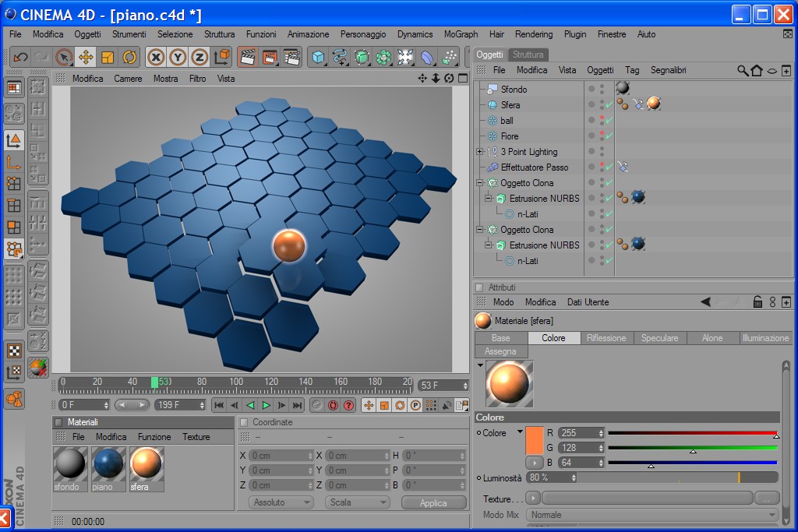Open the Animazione menu
The height and width of the screenshot is (532, 798).
(x=308, y=34)
